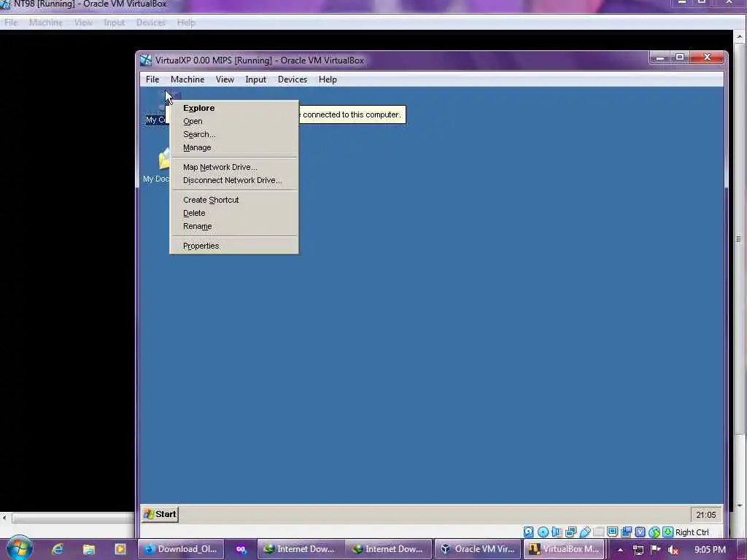Open Windows Media Player taskbar icon

(x=120, y=549)
